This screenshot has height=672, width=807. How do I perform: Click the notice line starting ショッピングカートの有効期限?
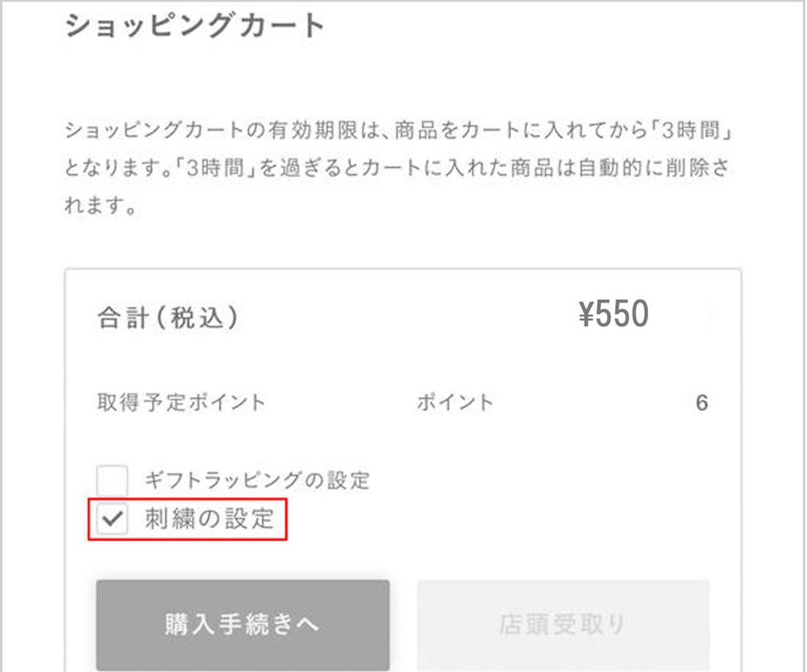pyautogui.click(x=398, y=130)
